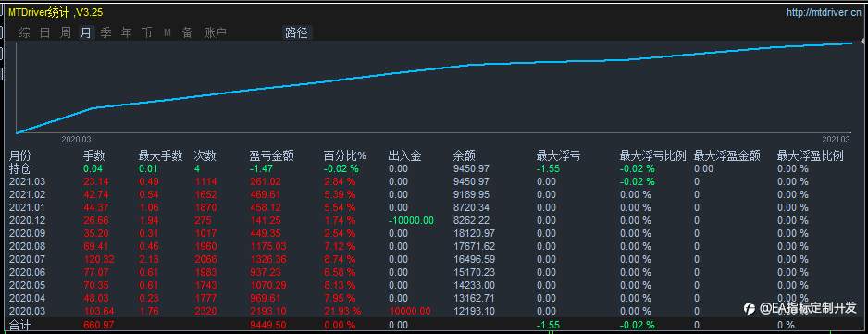Click the -10000.00 withdrawal value
The height and width of the screenshot is (334, 868).
(411, 220)
